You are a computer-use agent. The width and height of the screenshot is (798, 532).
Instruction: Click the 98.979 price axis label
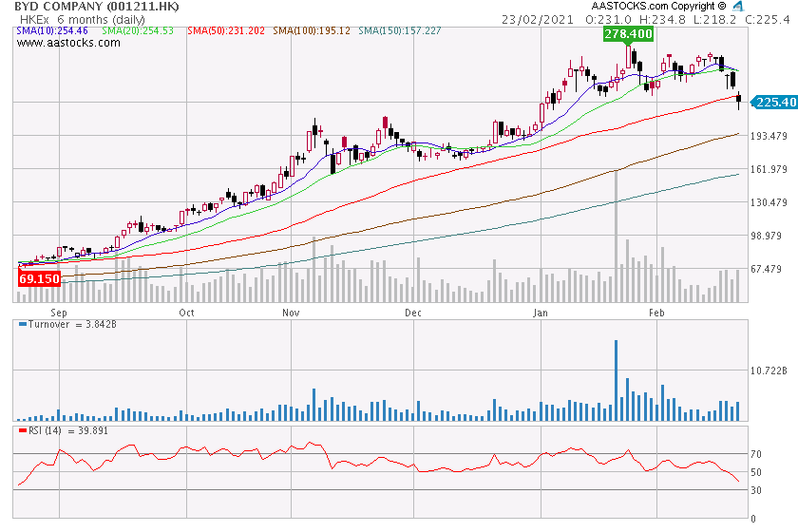[766, 236]
